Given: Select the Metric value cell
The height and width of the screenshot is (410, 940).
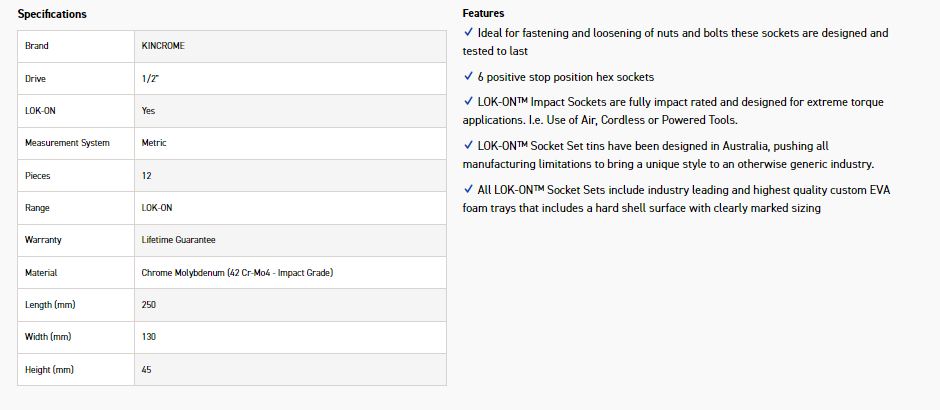Looking at the screenshot, I should click(154, 143).
